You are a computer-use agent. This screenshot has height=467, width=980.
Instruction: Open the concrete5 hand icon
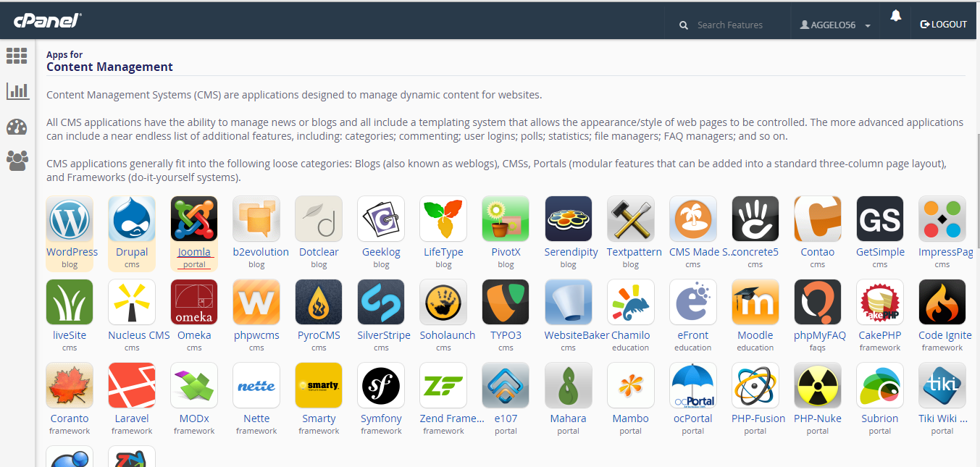click(755, 219)
